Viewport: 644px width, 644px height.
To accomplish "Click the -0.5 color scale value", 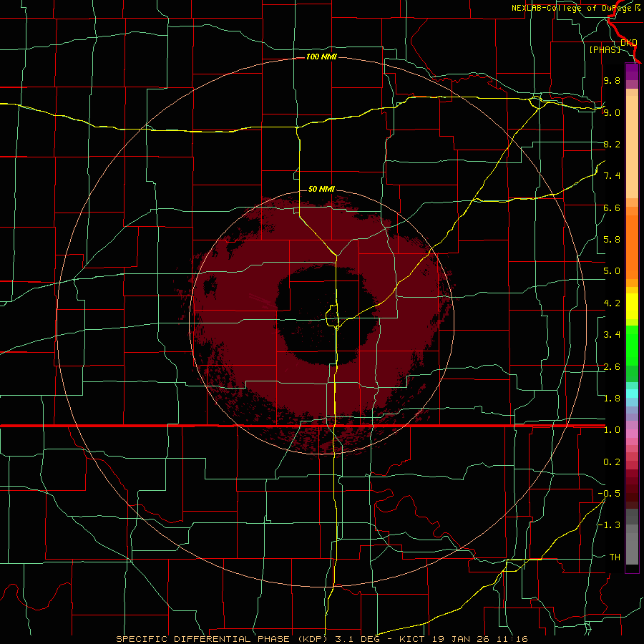I will (x=609, y=494).
